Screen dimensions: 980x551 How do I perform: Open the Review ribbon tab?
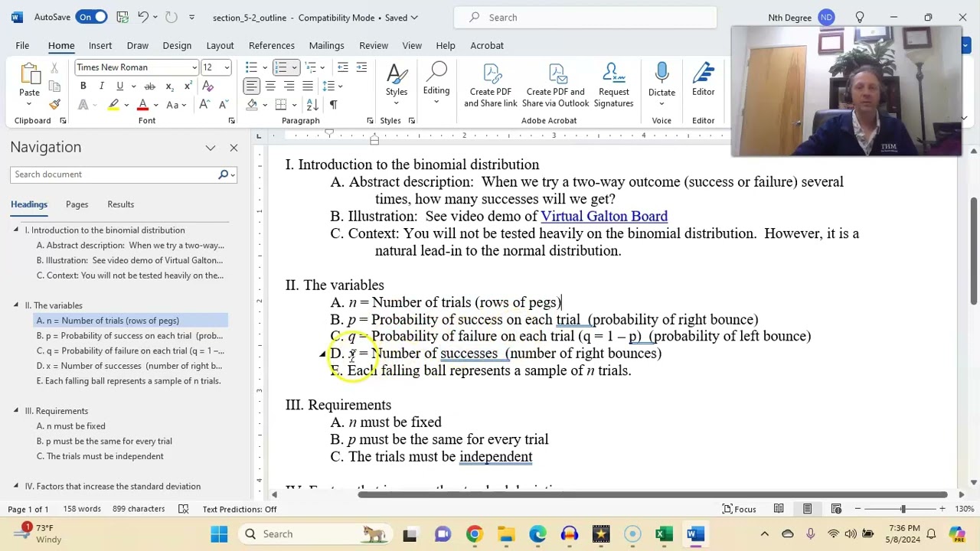pos(374,45)
